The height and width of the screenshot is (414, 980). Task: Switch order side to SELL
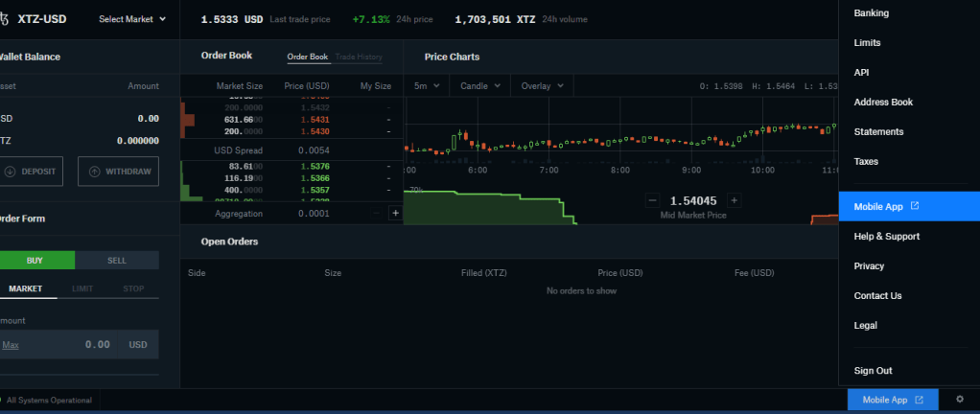(116, 260)
